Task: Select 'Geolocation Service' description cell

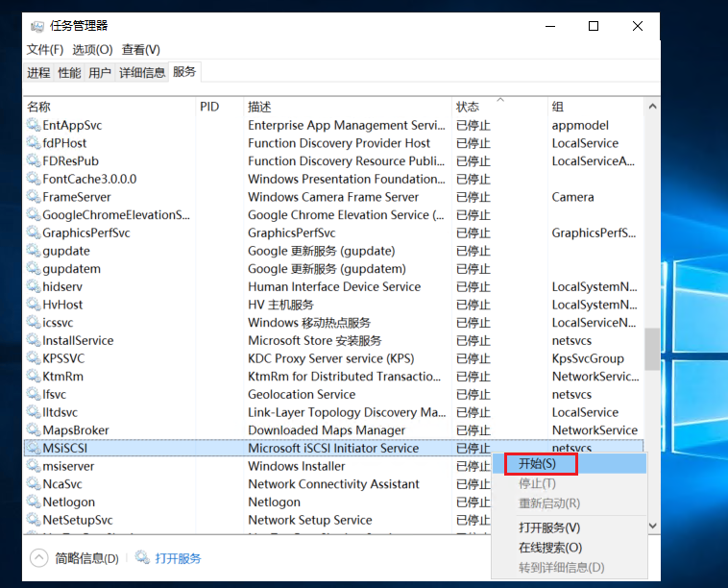Action: pos(302,394)
